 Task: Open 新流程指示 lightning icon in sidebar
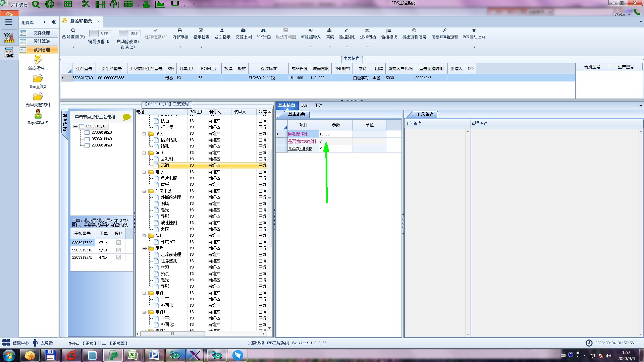[x=38, y=60]
